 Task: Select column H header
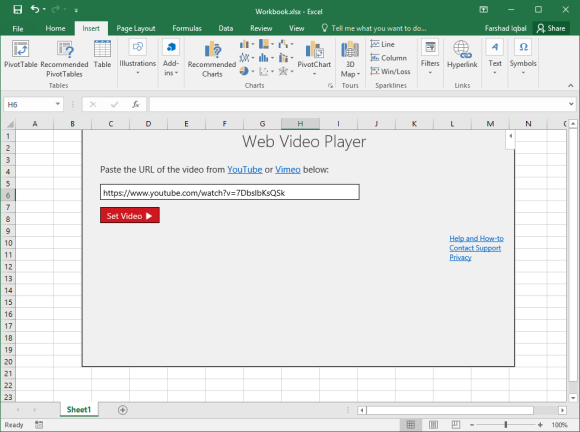pyautogui.click(x=300, y=124)
